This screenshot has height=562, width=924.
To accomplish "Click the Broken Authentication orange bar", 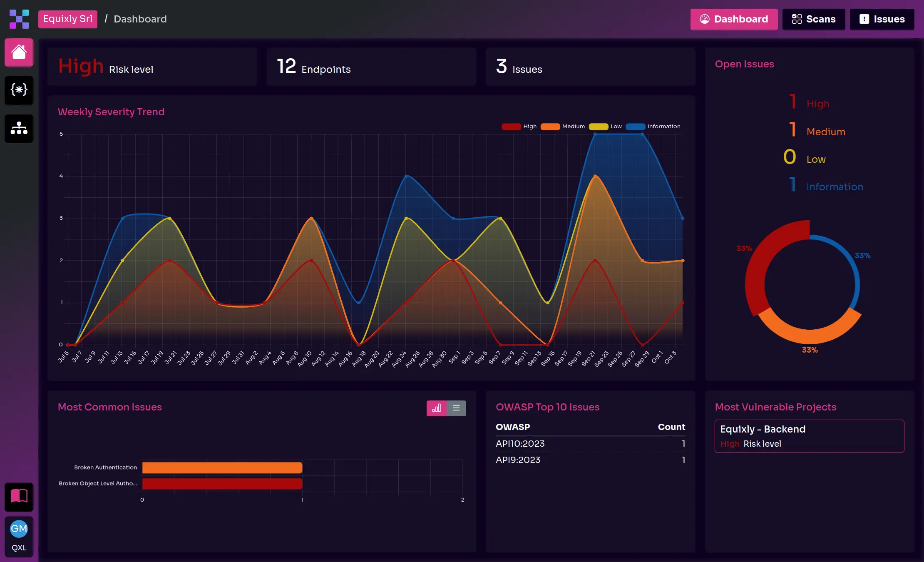I will pos(222,468).
